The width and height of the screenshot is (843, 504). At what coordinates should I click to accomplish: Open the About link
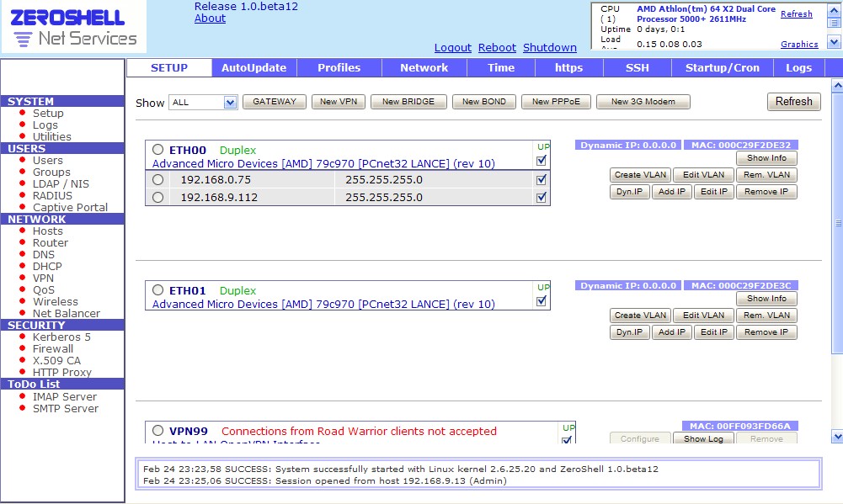[210, 19]
